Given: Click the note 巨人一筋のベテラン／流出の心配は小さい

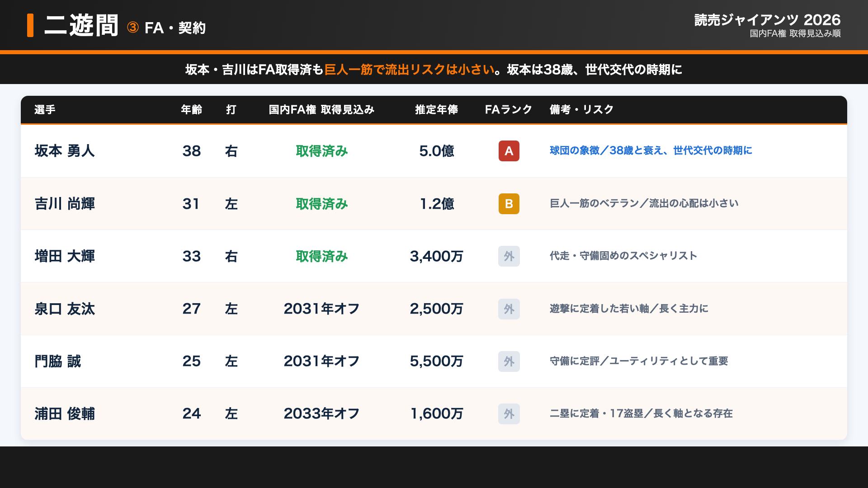Looking at the screenshot, I should point(644,203).
